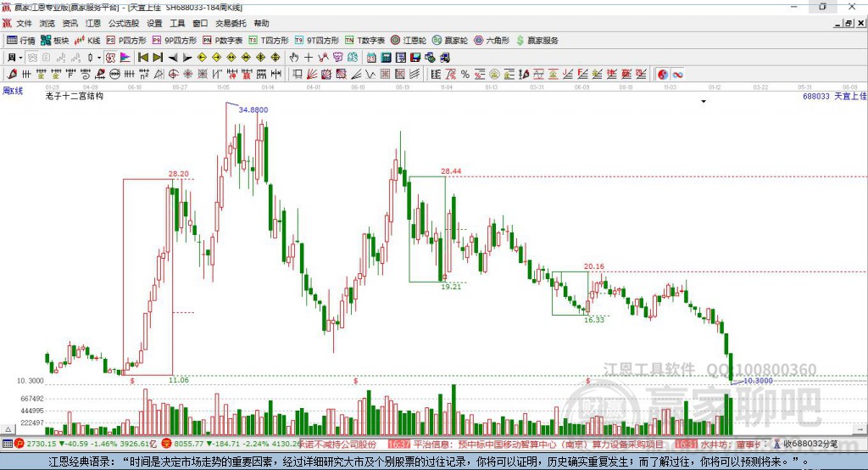Click the floppy disk save icon

[x=415, y=58]
